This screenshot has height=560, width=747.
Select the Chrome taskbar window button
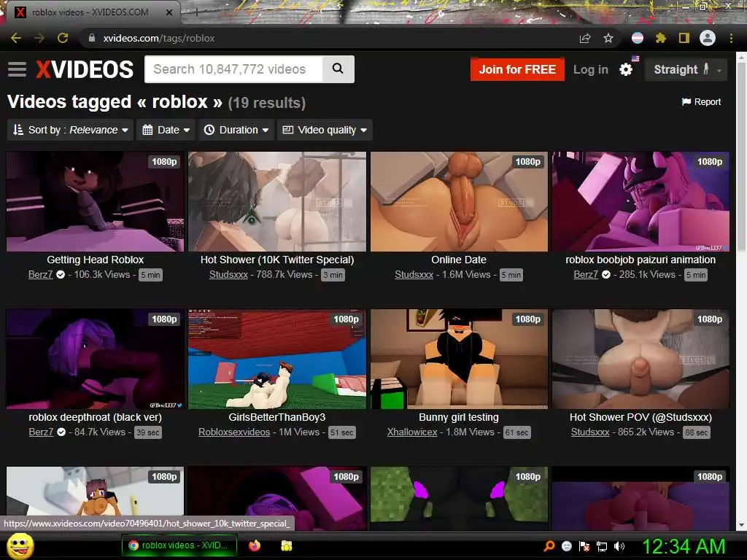tap(179, 545)
